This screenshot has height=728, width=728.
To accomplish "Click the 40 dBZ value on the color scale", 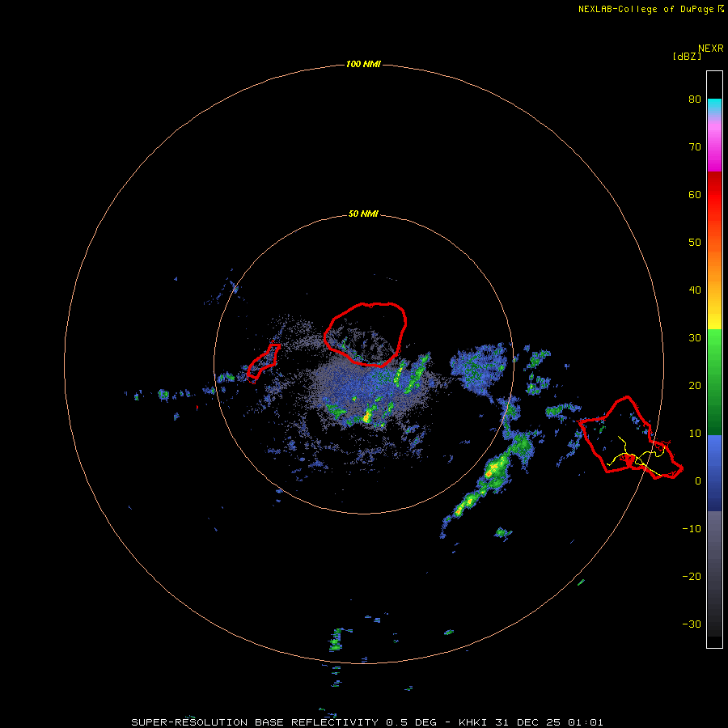I will (x=695, y=290).
